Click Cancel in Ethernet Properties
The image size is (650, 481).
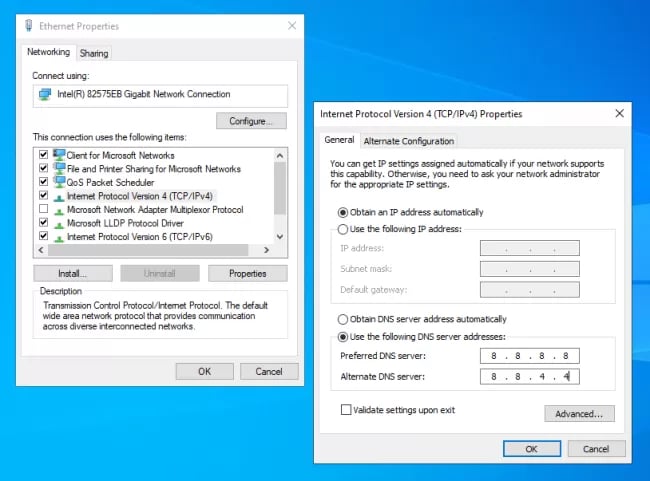pyautogui.click(x=269, y=372)
